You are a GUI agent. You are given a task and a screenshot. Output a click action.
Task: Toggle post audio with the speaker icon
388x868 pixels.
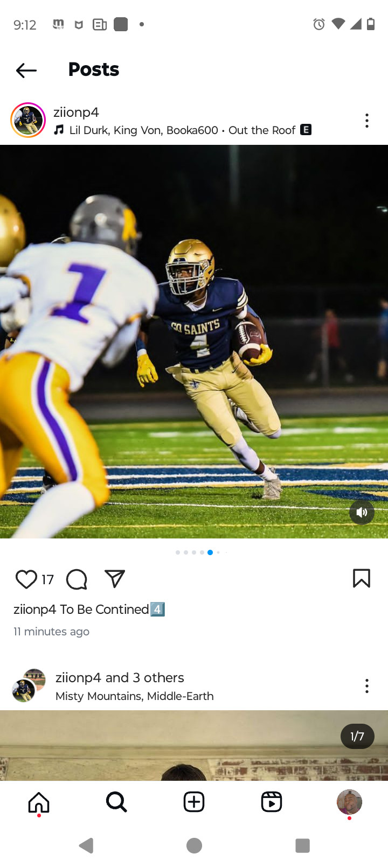362,512
